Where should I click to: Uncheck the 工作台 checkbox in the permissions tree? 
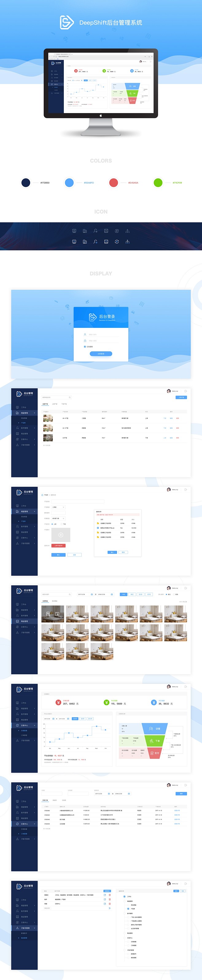pyautogui.click(x=124, y=897)
